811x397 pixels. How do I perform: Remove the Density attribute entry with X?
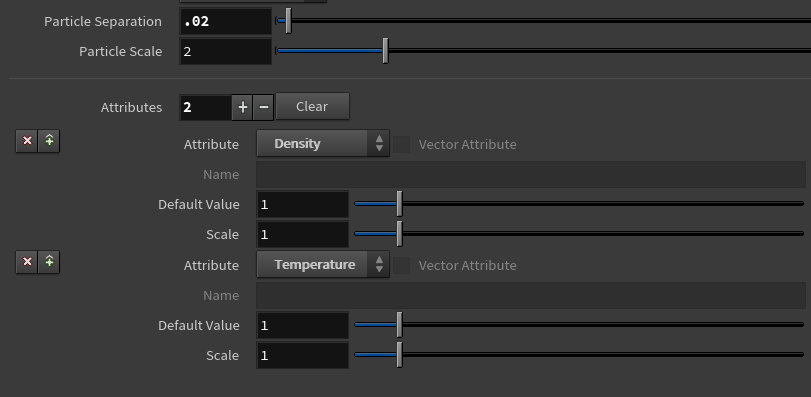[27, 141]
